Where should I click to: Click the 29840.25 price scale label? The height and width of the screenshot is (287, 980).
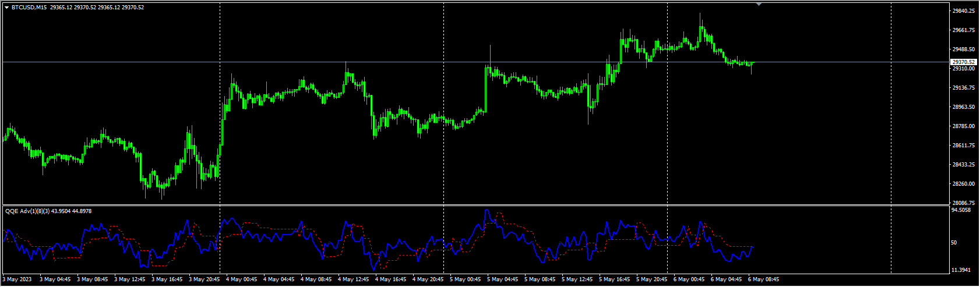[964, 11]
